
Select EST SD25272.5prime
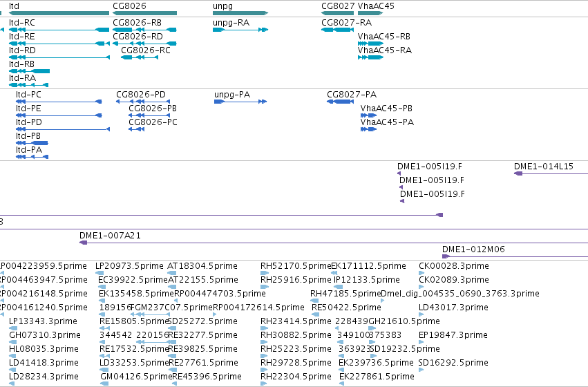point(202,321)
